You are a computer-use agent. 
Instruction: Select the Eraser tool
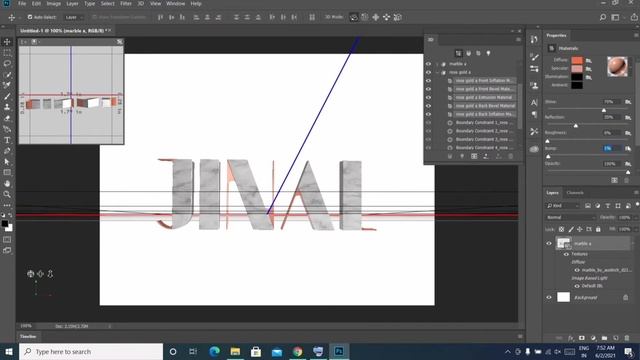click(x=7, y=118)
